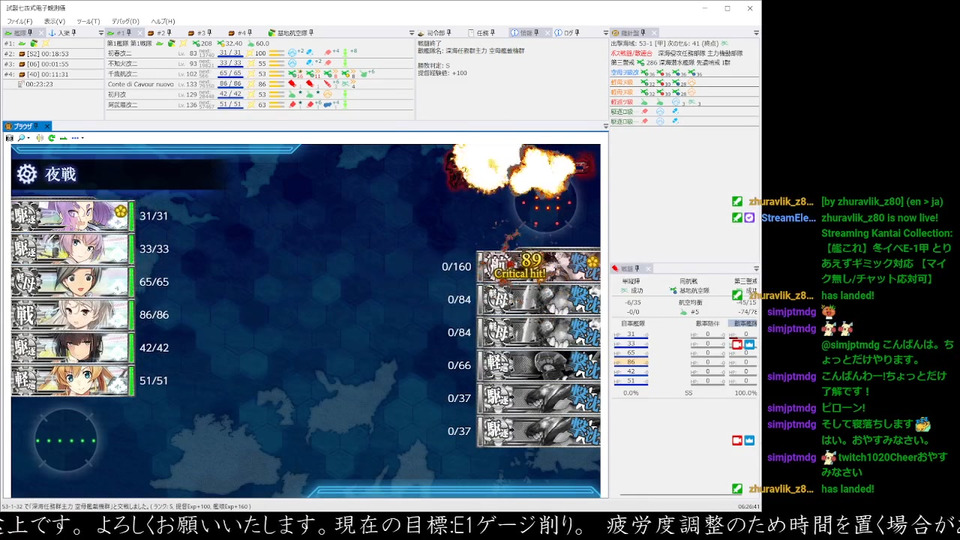
Task: Click the battleship card with HP 86/86
Action: [73, 315]
